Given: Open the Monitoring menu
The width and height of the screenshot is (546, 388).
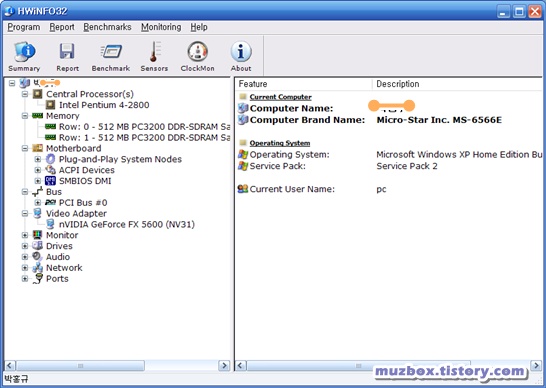Looking at the screenshot, I should coord(161,27).
